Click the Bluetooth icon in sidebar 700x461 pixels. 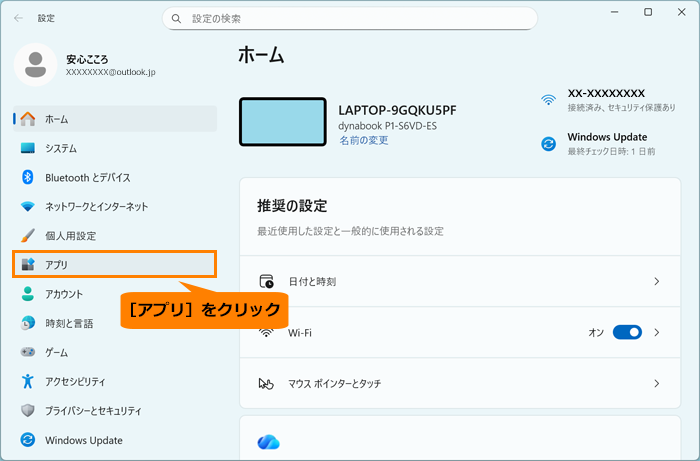[28, 177]
